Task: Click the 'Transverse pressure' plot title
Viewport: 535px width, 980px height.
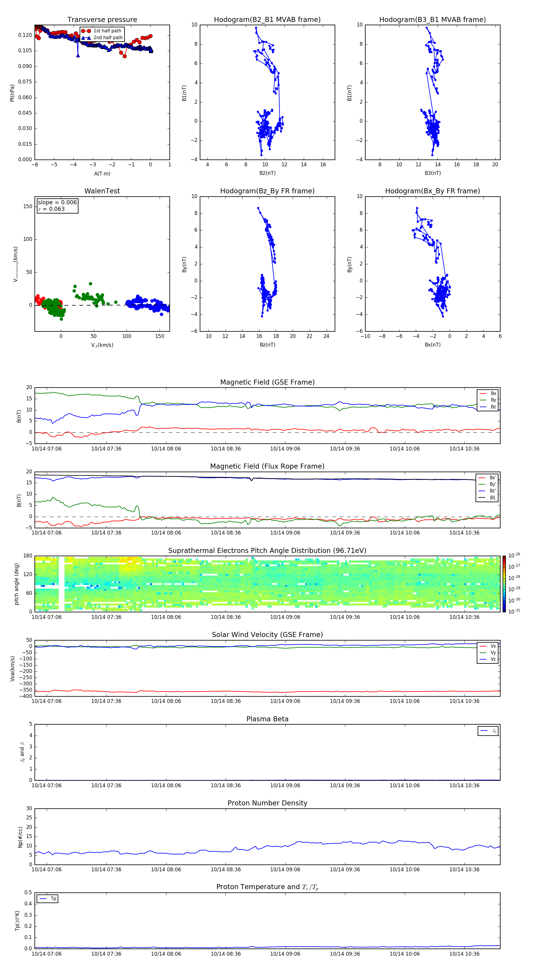Action: coord(102,20)
